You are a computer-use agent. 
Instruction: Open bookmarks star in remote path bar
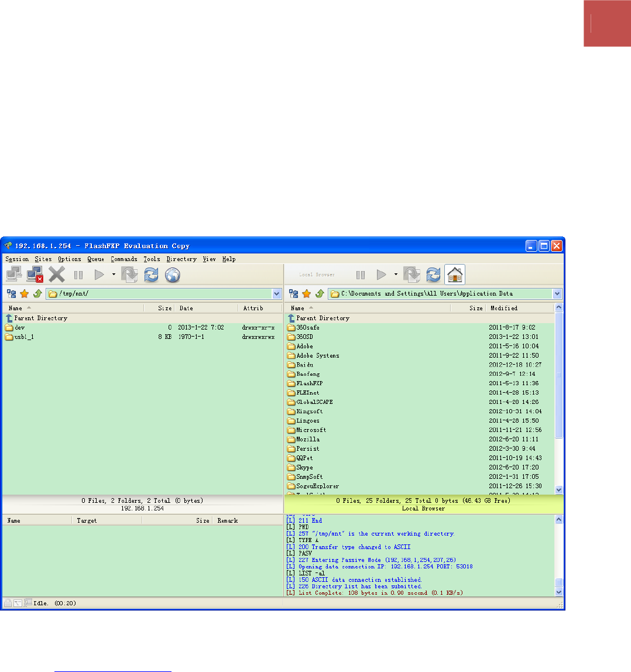point(25,294)
